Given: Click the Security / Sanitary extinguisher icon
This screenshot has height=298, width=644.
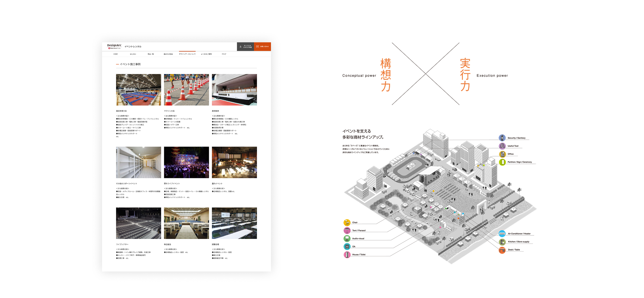Looking at the screenshot, I should pos(502,138).
